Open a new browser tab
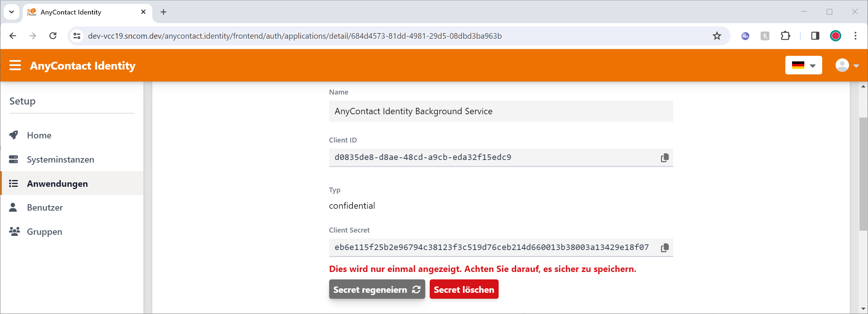868x314 pixels. tap(163, 12)
